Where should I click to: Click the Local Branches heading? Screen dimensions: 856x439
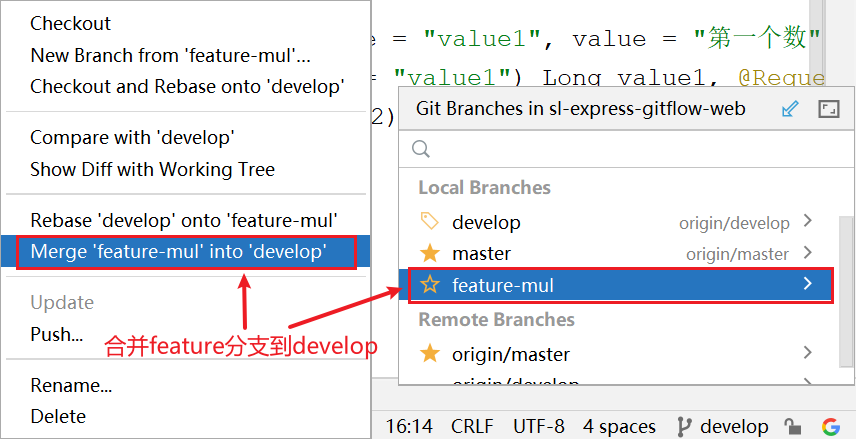pos(485,188)
